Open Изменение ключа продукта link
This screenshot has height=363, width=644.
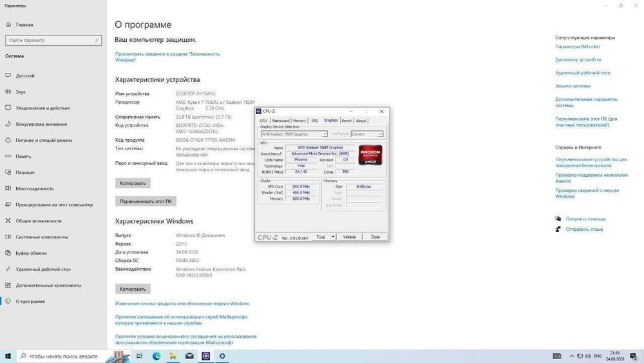(x=182, y=304)
